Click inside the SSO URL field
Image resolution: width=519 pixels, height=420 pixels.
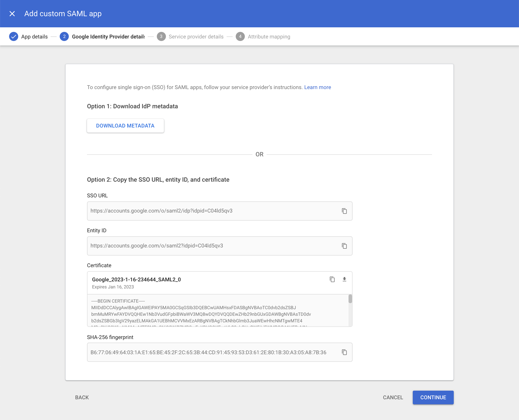(x=220, y=211)
